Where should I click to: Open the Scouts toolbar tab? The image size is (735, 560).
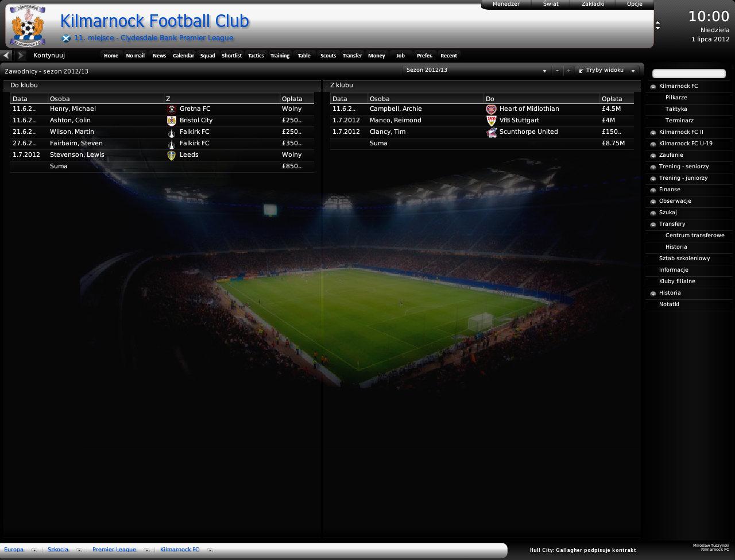328,56
